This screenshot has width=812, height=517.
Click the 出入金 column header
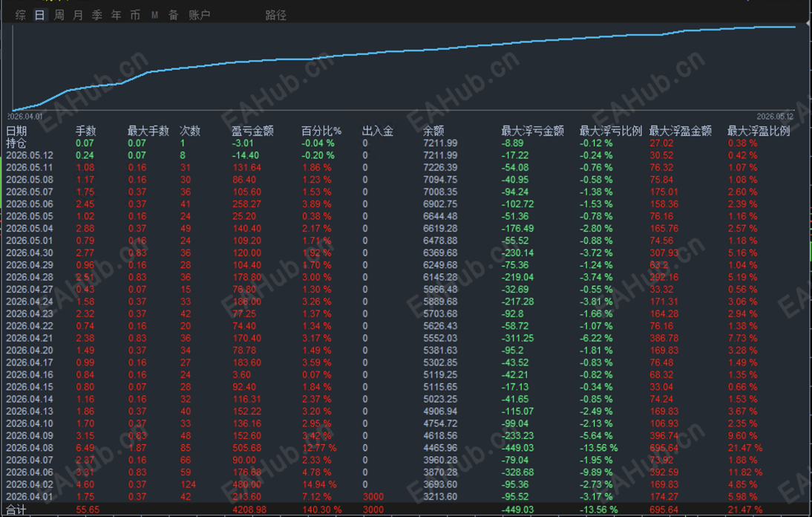pyautogui.click(x=378, y=131)
